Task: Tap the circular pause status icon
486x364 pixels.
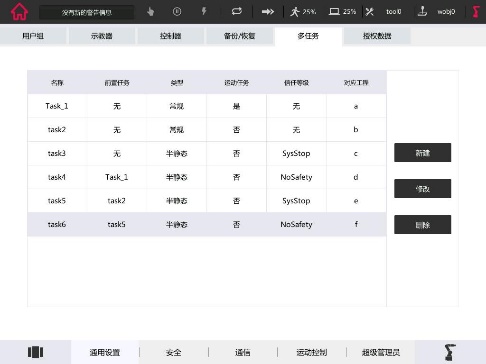Action: tap(177, 12)
